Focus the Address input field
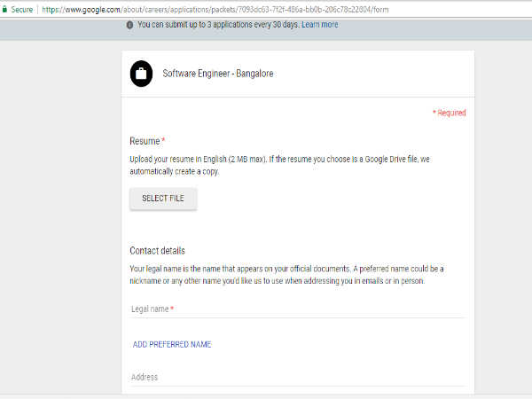The height and width of the screenshot is (399, 532). pyautogui.click(x=298, y=378)
